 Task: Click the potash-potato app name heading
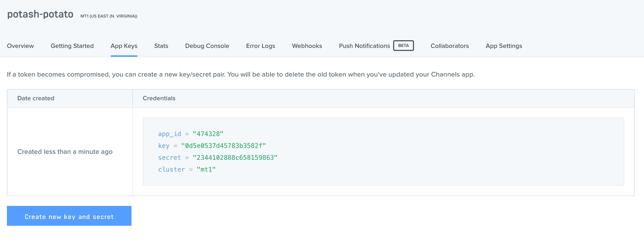click(x=40, y=14)
